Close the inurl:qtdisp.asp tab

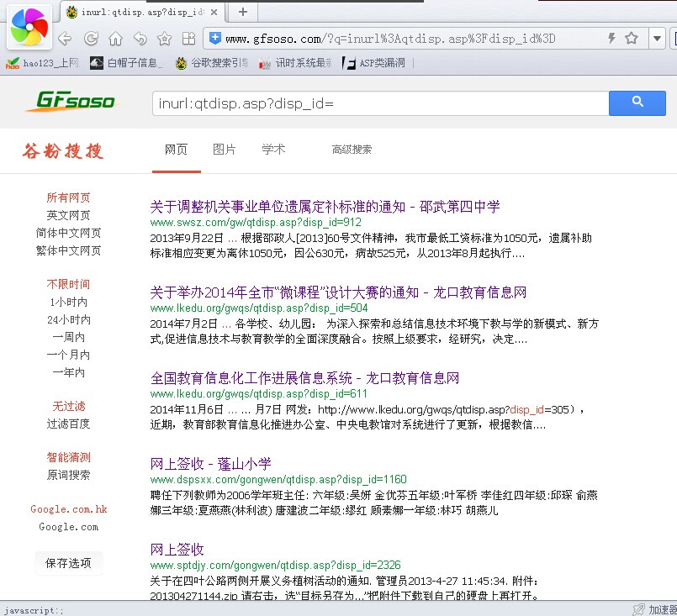(214, 13)
